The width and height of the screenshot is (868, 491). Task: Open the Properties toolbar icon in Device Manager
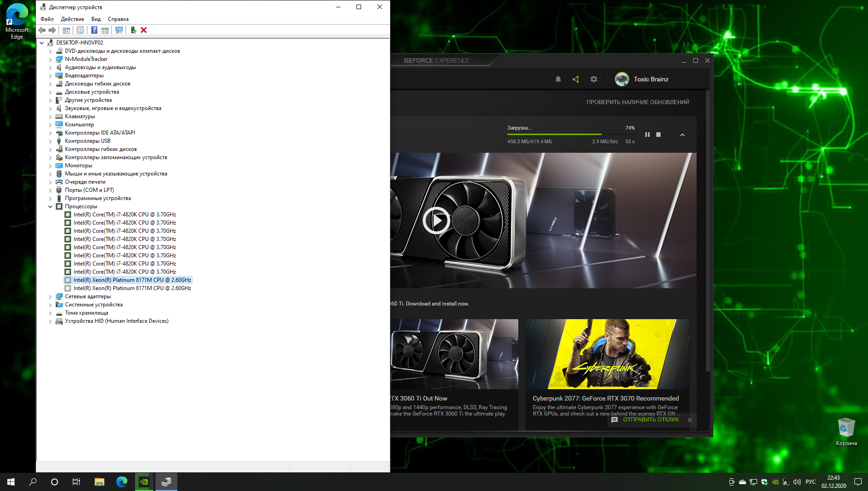[x=80, y=30]
